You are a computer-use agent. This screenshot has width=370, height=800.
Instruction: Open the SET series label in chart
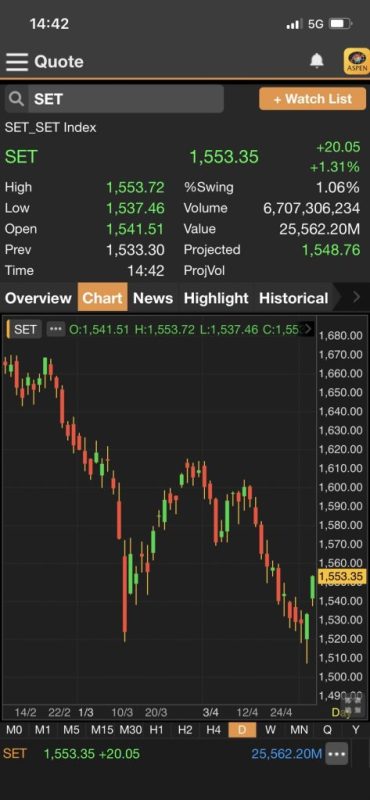(25, 329)
